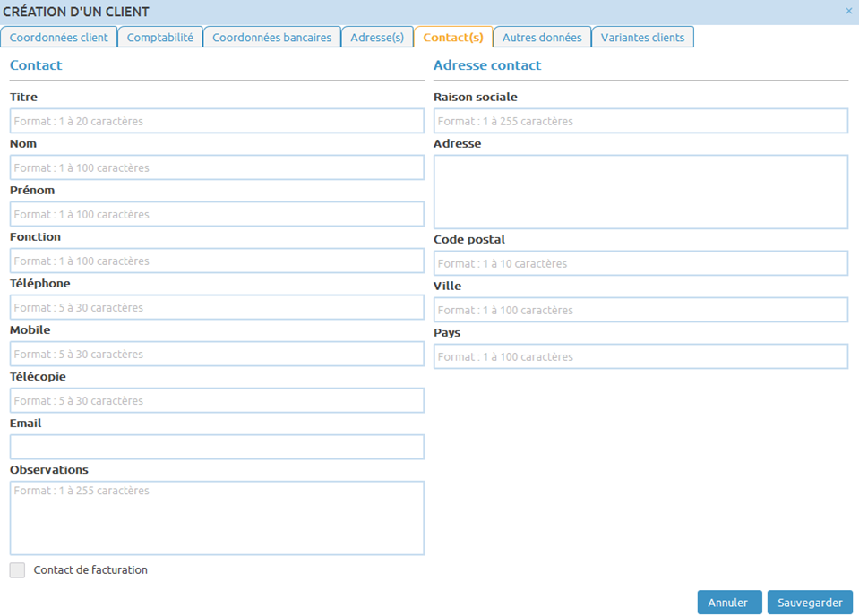Click the Annuler button
The width and height of the screenshot is (859, 616).
point(729,603)
